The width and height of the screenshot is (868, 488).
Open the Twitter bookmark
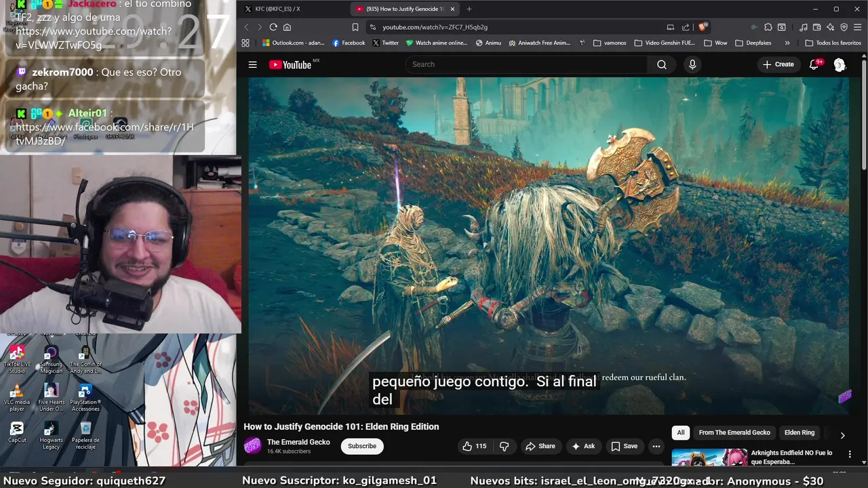click(x=385, y=43)
